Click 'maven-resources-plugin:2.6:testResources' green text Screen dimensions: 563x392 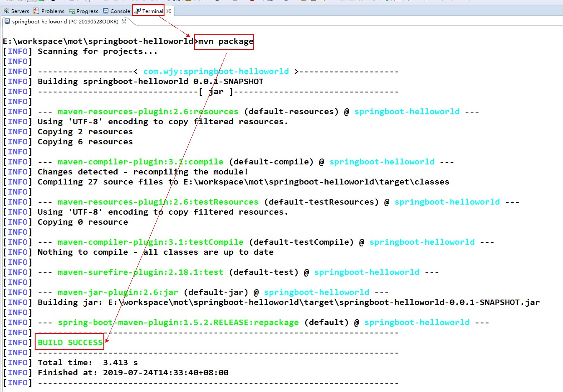[158, 202]
